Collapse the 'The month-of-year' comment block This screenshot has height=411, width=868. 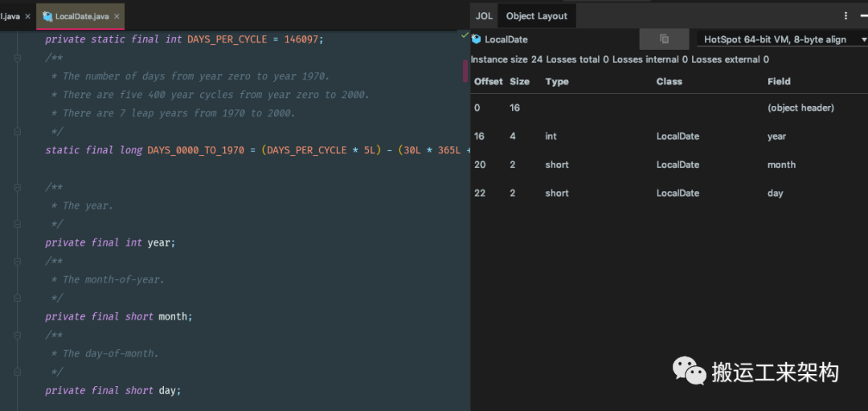click(x=16, y=261)
